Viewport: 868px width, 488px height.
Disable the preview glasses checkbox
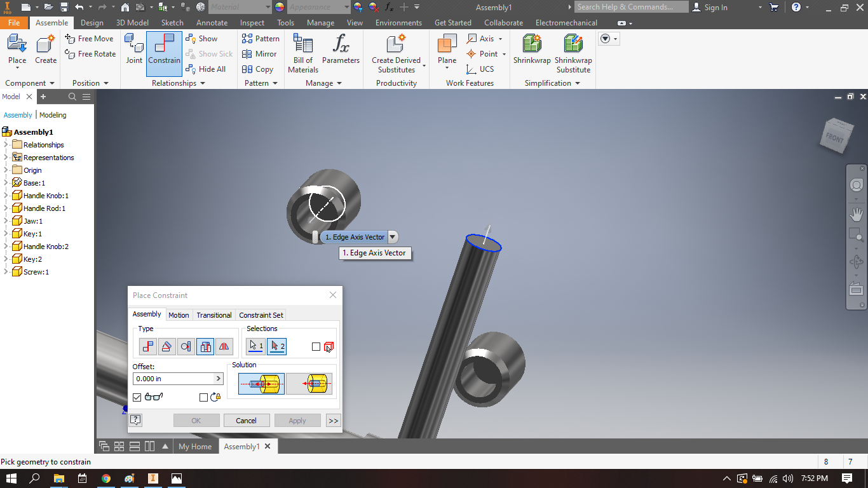coord(137,396)
